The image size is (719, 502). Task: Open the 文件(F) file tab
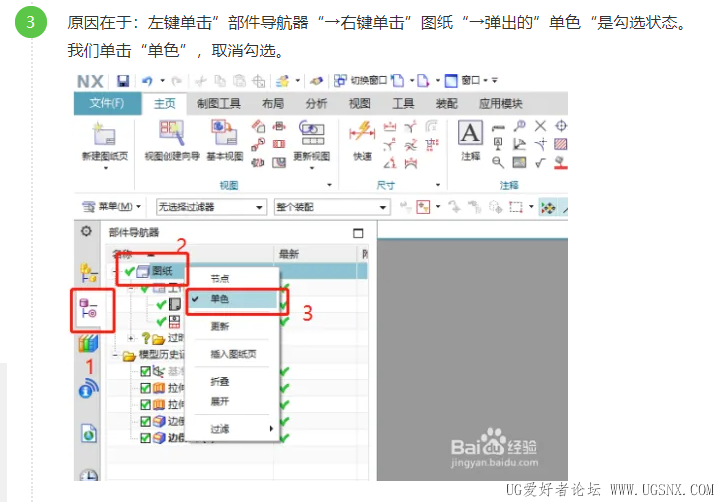click(x=107, y=103)
